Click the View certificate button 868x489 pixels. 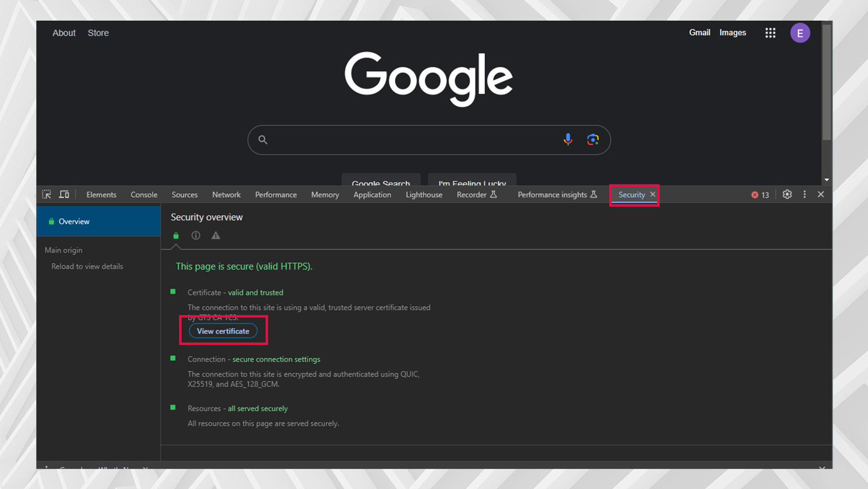click(x=223, y=331)
